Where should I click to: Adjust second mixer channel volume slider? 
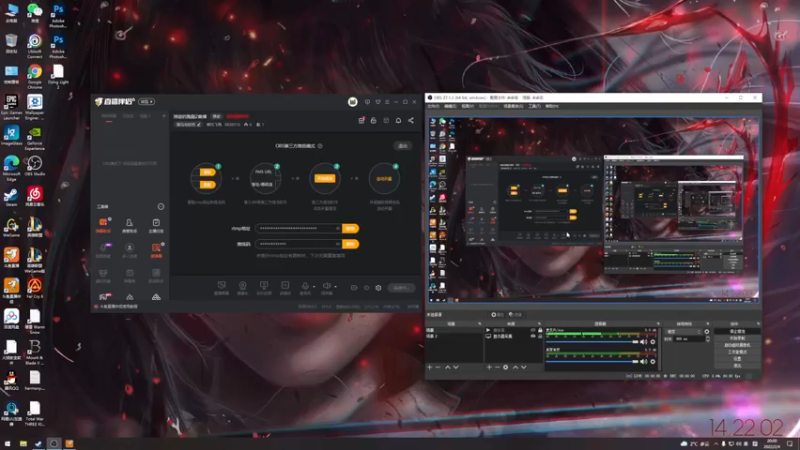[x=592, y=361]
